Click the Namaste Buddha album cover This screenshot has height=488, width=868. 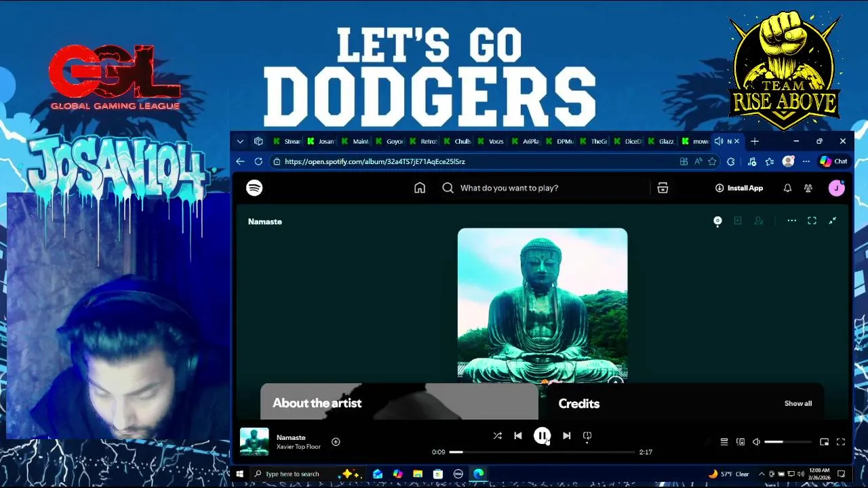[x=542, y=306]
